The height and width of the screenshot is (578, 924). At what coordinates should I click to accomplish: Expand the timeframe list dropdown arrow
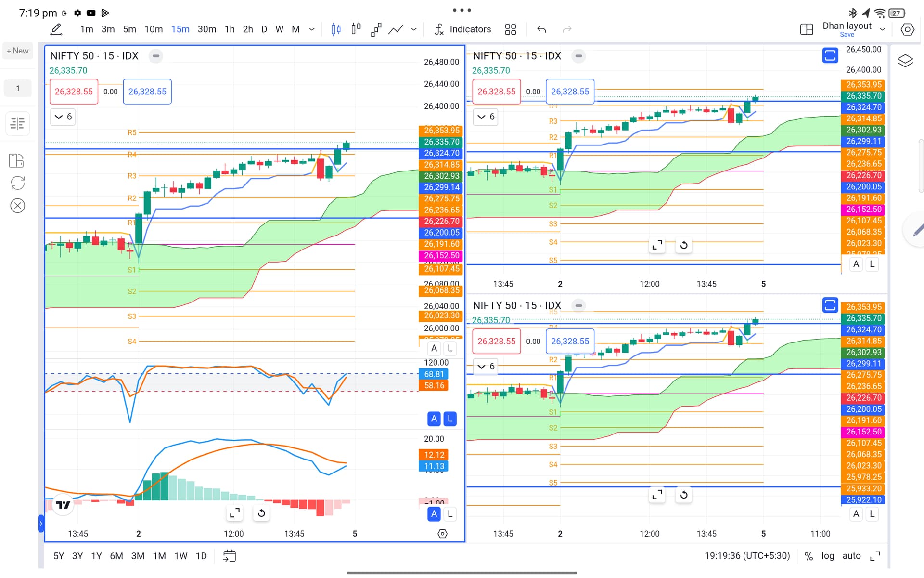312,29
